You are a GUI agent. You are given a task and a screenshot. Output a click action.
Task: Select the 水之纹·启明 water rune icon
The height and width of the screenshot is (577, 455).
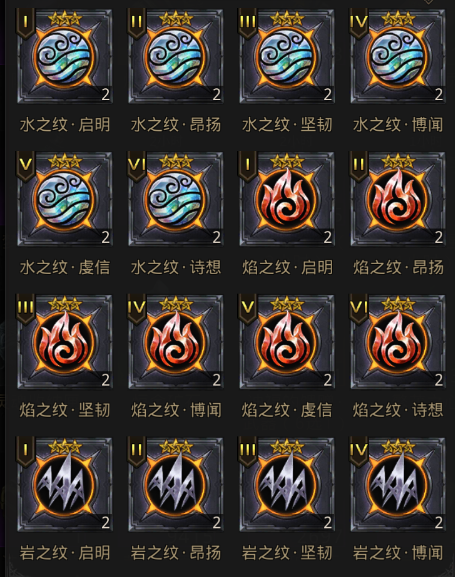64,56
